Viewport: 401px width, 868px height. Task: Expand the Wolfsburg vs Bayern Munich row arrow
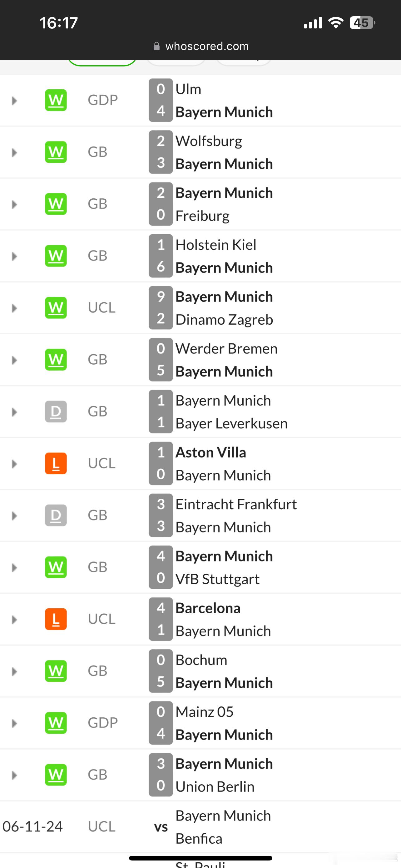click(x=14, y=153)
